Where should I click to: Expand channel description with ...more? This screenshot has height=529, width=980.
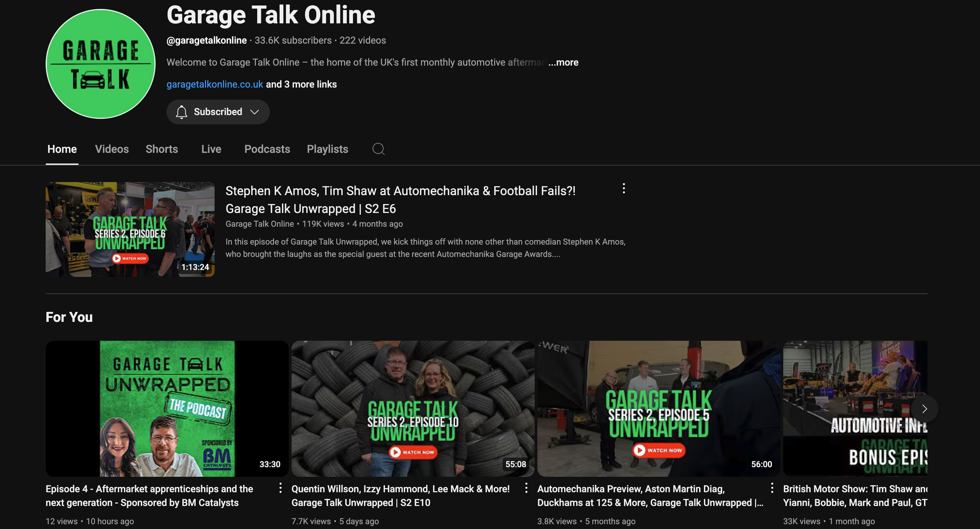pos(563,62)
